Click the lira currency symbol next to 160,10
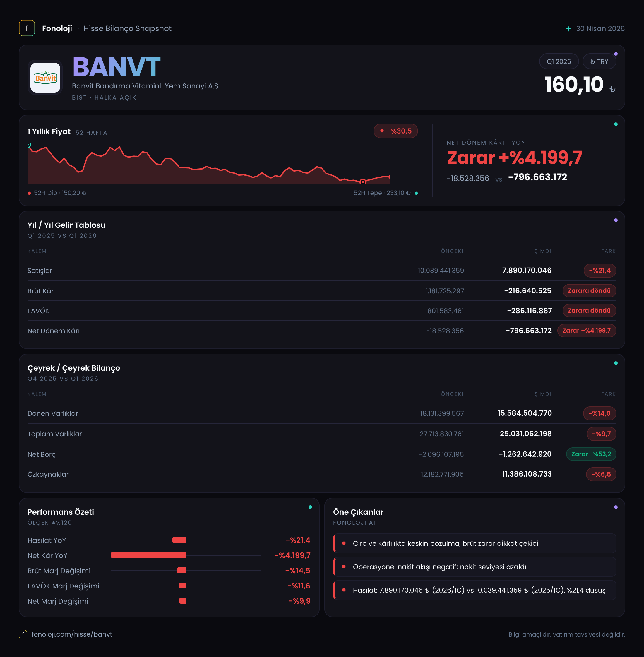The height and width of the screenshot is (657, 644). [612, 89]
